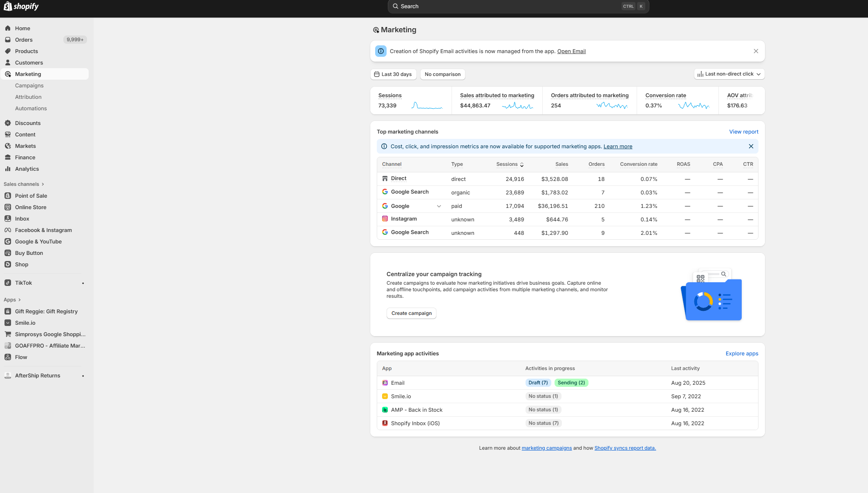Close the cost metrics notice banner
The height and width of the screenshot is (493, 868).
751,146
